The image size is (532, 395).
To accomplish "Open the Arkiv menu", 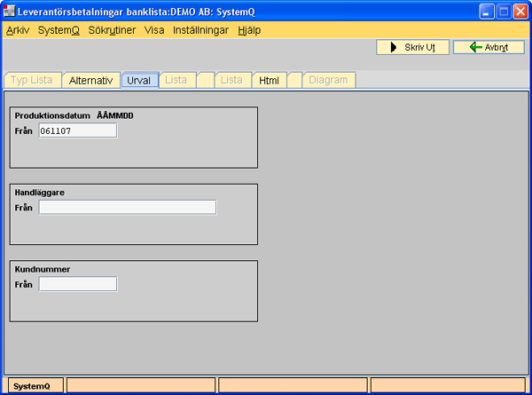I will coord(18,29).
